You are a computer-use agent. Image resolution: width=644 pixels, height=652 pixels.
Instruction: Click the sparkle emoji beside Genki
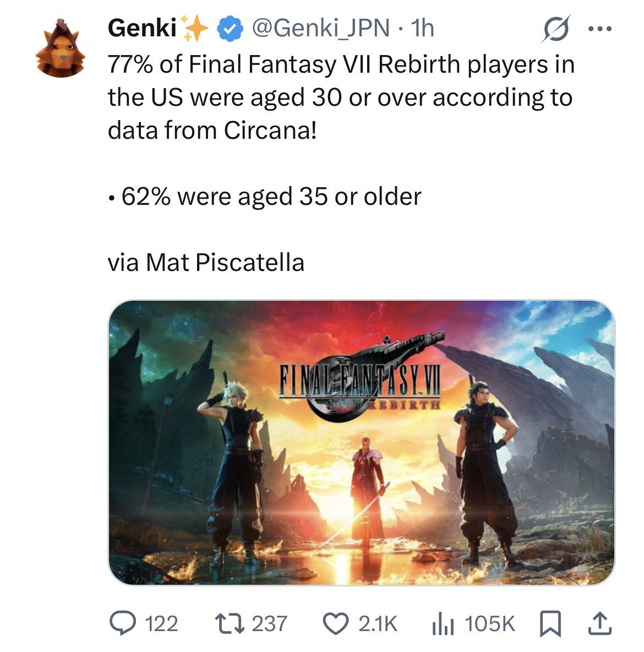coord(195,28)
